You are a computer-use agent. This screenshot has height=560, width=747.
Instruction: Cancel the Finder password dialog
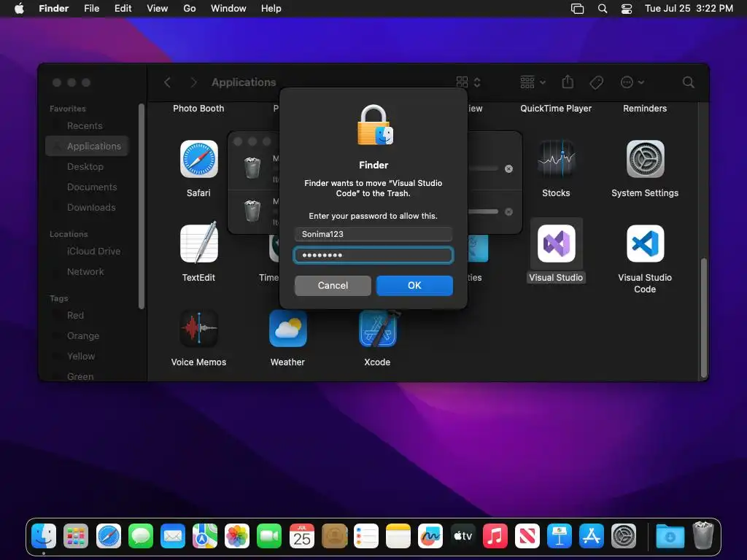click(333, 285)
